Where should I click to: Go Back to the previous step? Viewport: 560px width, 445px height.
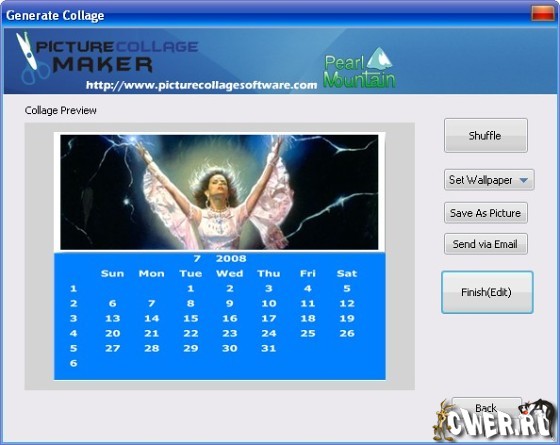click(x=486, y=408)
